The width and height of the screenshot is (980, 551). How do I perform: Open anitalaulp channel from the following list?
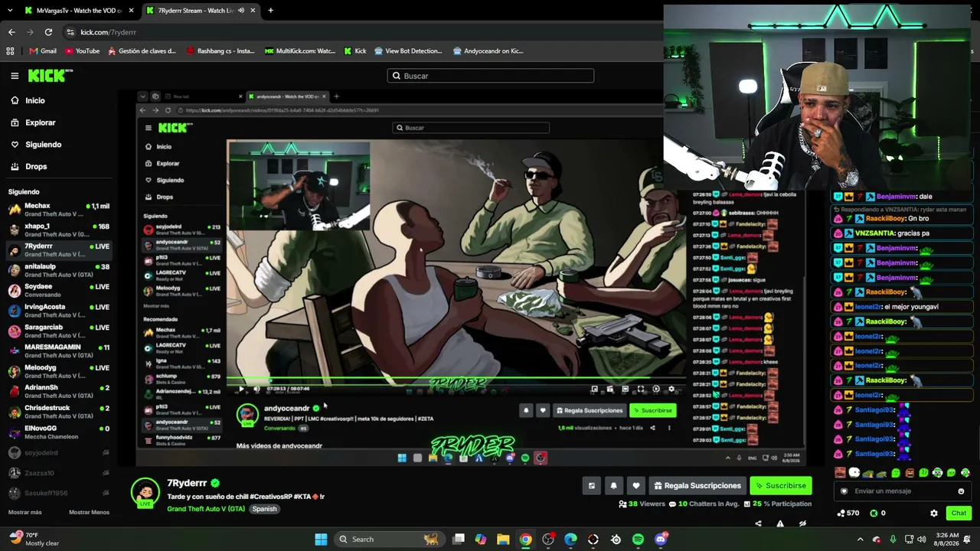coord(60,270)
